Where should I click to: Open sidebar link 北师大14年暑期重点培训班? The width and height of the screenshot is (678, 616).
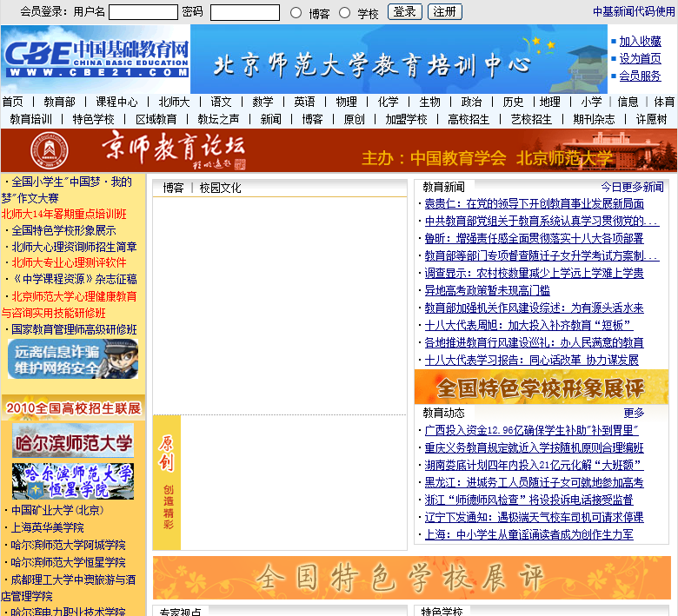(x=64, y=214)
